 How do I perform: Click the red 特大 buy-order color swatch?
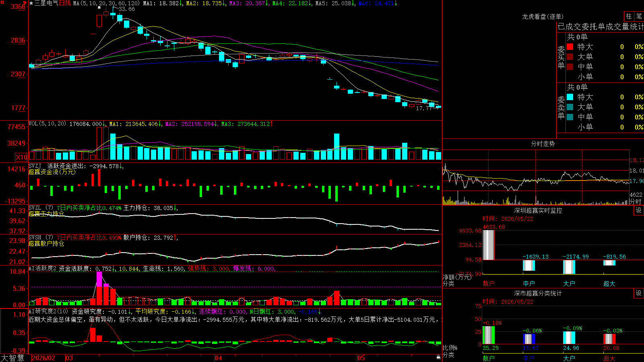(570, 47)
